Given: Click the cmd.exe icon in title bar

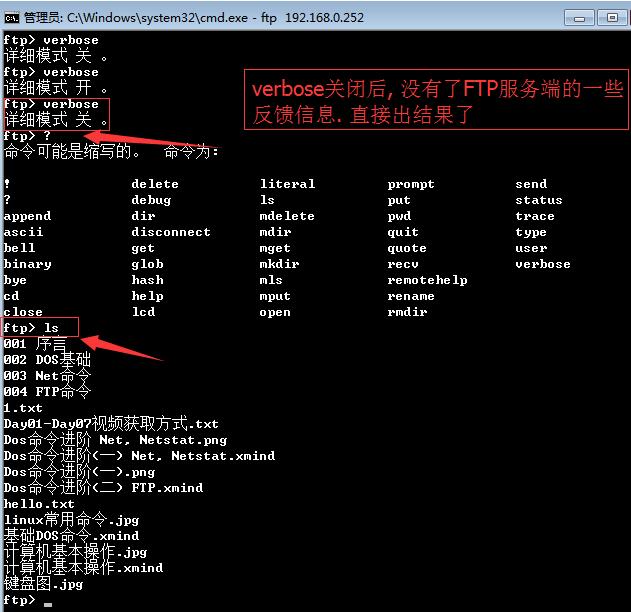Looking at the screenshot, I should pyautogui.click(x=12, y=18).
